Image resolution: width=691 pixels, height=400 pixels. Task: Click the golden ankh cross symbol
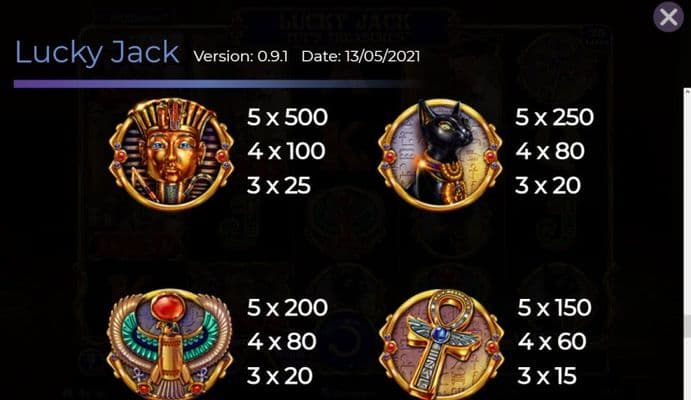(x=441, y=344)
